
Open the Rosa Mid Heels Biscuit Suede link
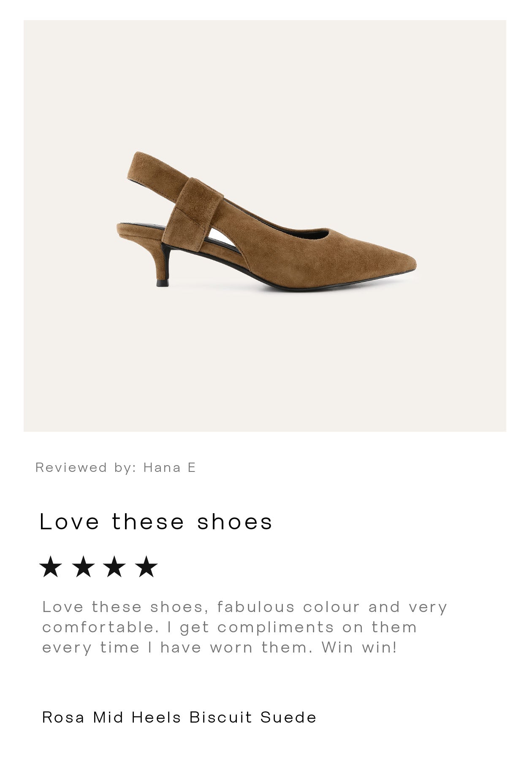[179, 717]
